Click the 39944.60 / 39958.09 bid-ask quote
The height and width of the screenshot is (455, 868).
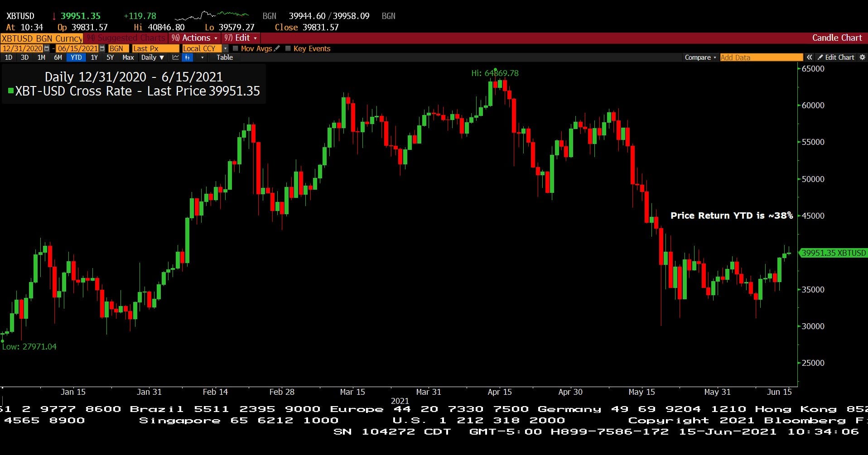click(329, 16)
